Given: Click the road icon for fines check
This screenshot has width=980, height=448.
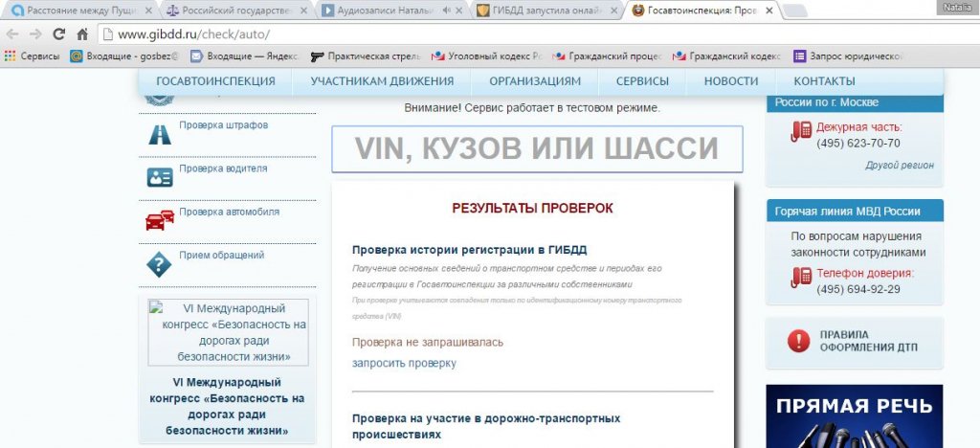Looking at the screenshot, I should [159, 133].
